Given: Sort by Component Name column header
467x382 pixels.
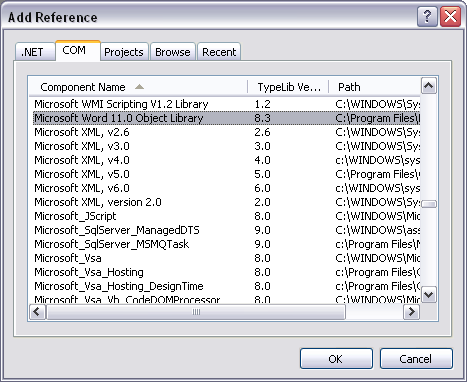Looking at the screenshot, I should coord(138,87).
